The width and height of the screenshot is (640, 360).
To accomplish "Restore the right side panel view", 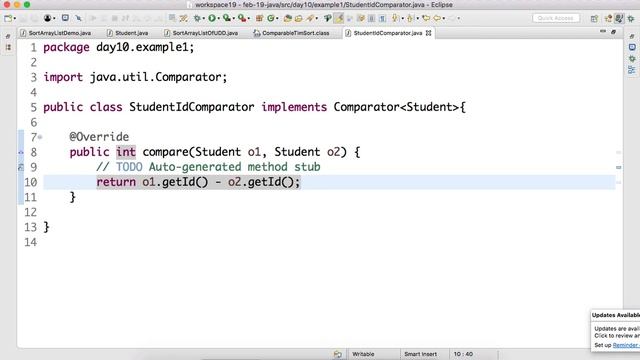I will 632,36.
